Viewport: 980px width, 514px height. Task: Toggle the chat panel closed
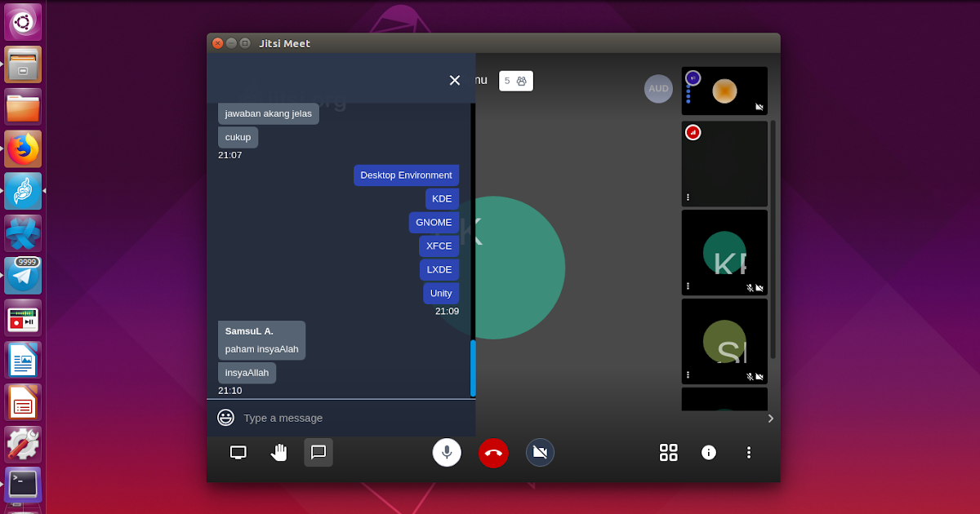coord(318,452)
